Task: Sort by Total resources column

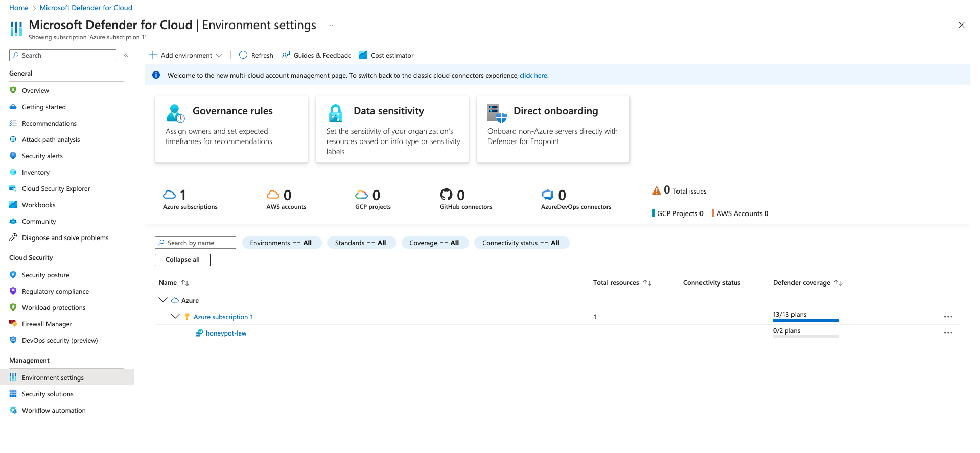Action: click(622, 282)
